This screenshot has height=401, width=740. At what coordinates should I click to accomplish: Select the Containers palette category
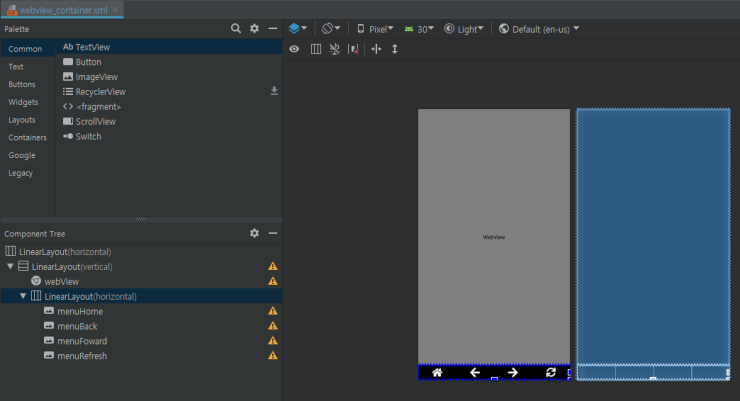27,138
